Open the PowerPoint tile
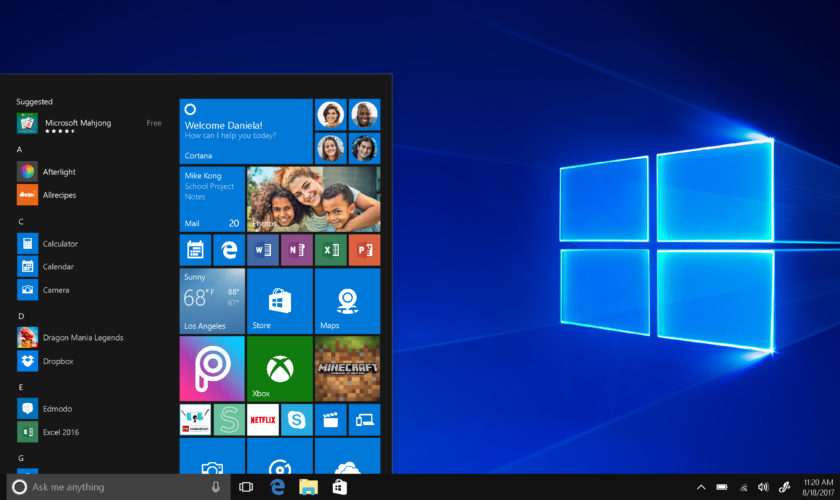This screenshot has width=840, height=500. [x=364, y=250]
